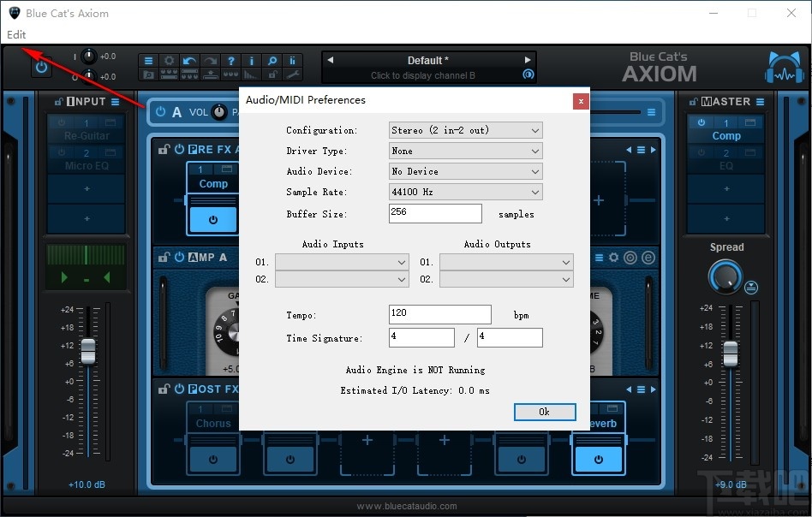Viewport: 812px width, 517px height.
Task: Open the MASTER section menu icon
Action: click(760, 102)
